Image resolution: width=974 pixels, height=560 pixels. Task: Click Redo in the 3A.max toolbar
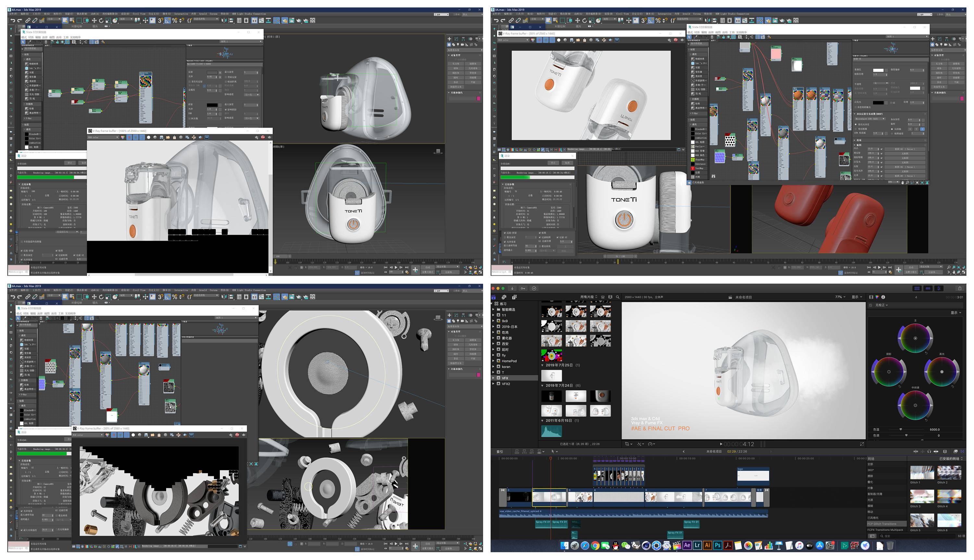503,21
